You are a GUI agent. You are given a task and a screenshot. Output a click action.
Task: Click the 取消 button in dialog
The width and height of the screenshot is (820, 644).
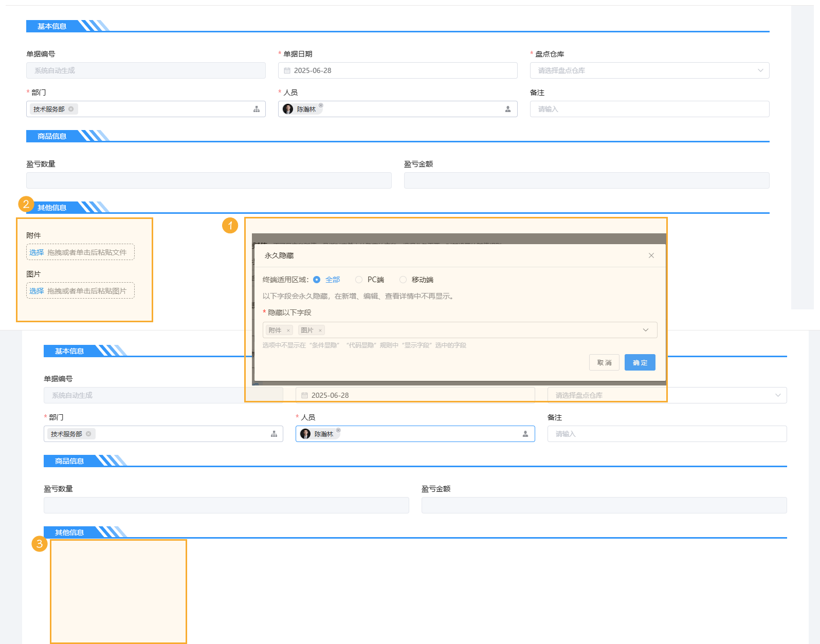604,362
